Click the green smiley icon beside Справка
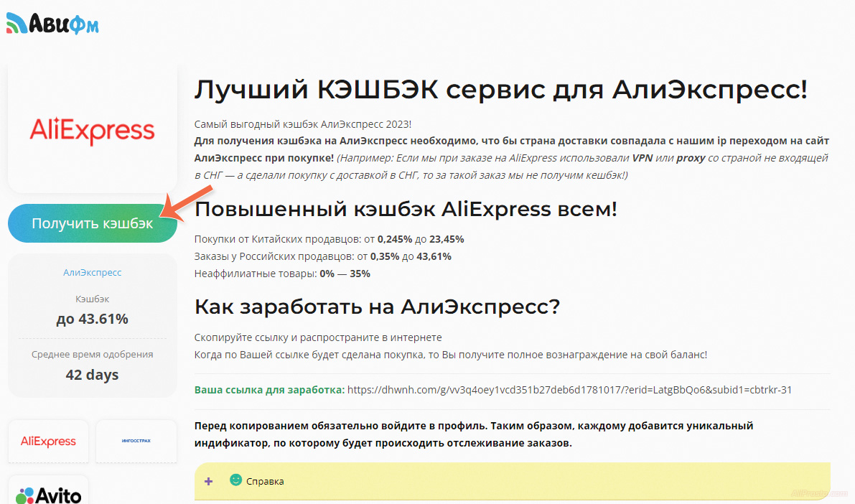 point(235,480)
